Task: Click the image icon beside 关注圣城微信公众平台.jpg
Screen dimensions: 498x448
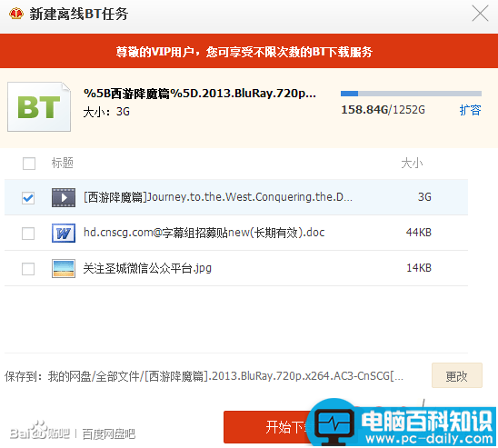Action: pyautogui.click(x=64, y=269)
